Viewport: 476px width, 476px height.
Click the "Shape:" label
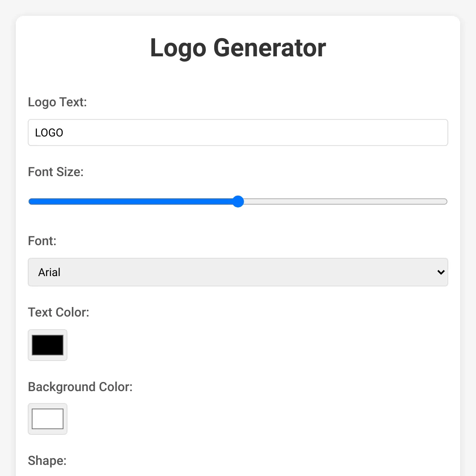pos(47,461)
